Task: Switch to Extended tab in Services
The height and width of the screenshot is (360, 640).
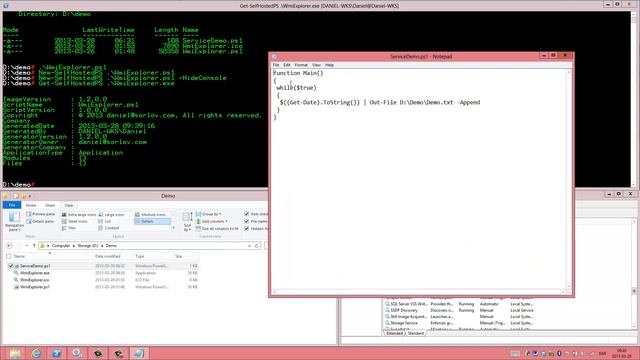Action: point(395,333)
